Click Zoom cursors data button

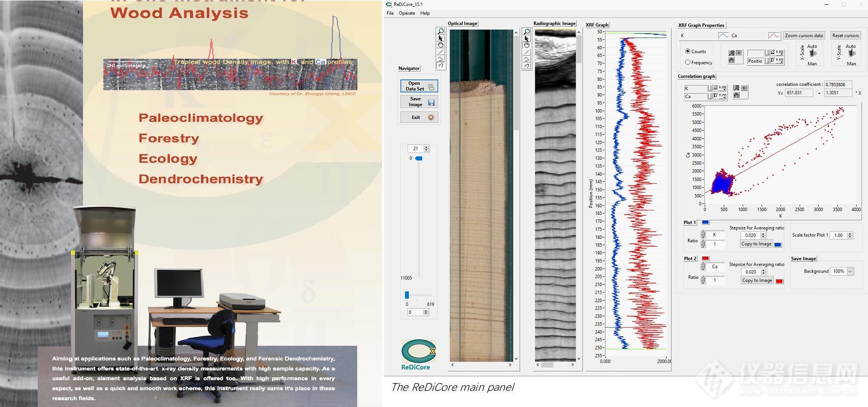click(x=804, y=36)
